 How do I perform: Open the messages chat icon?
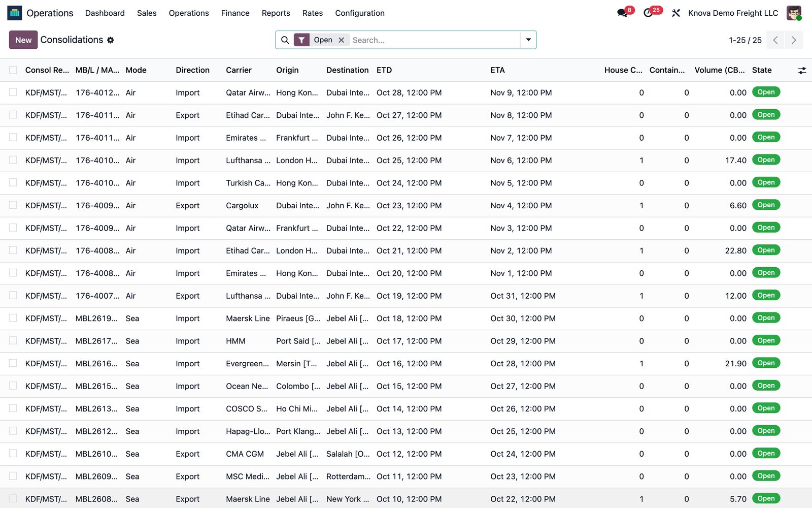[622, 13]
